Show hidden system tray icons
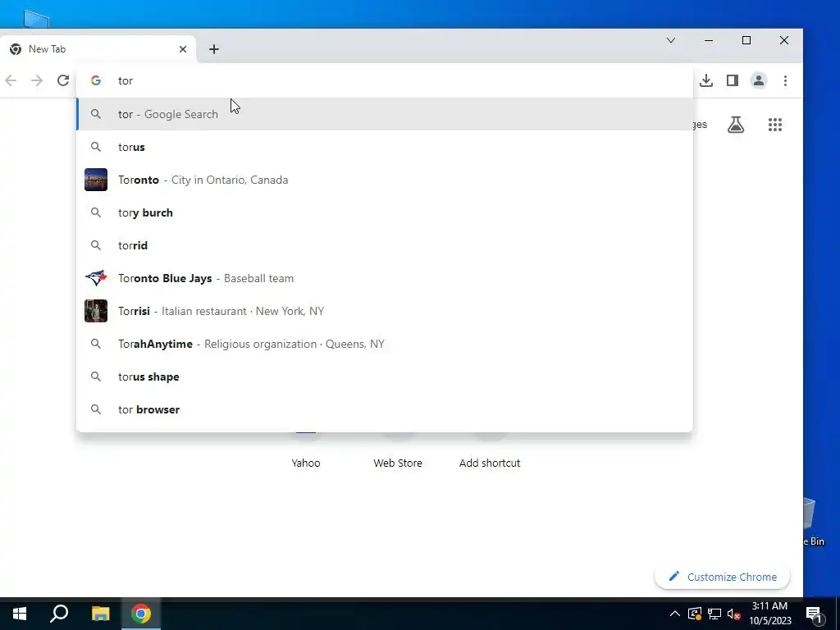Viewport: 840px width, 630px height. pos(675,614)
